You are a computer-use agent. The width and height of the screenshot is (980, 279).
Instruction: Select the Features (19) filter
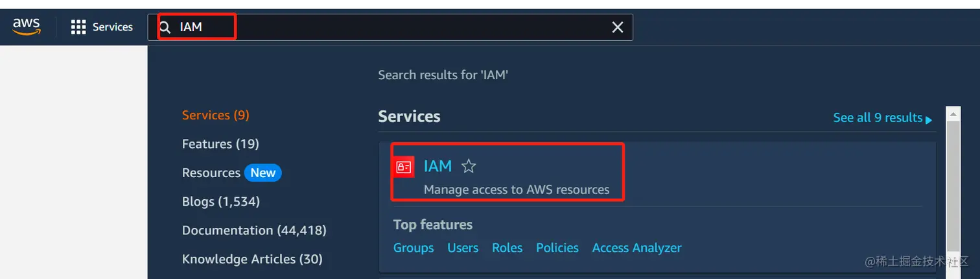tap(220, 144)
